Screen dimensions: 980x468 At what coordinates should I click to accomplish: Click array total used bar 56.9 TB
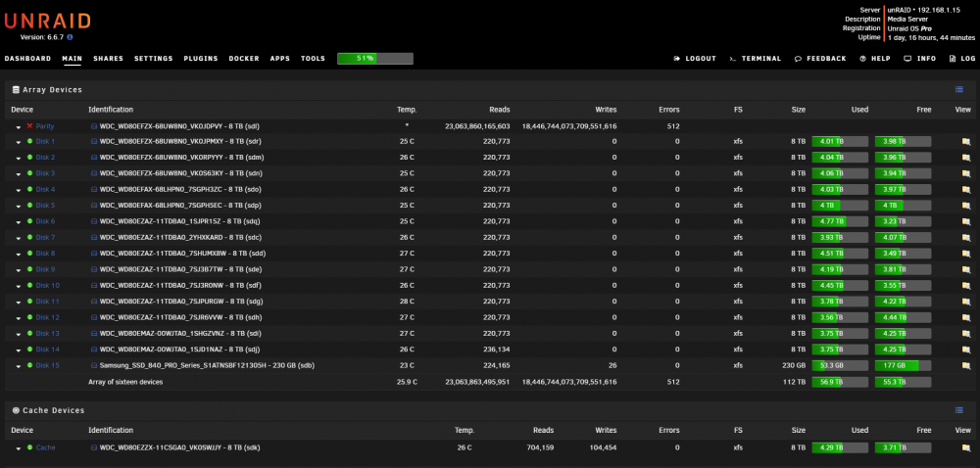840,382
